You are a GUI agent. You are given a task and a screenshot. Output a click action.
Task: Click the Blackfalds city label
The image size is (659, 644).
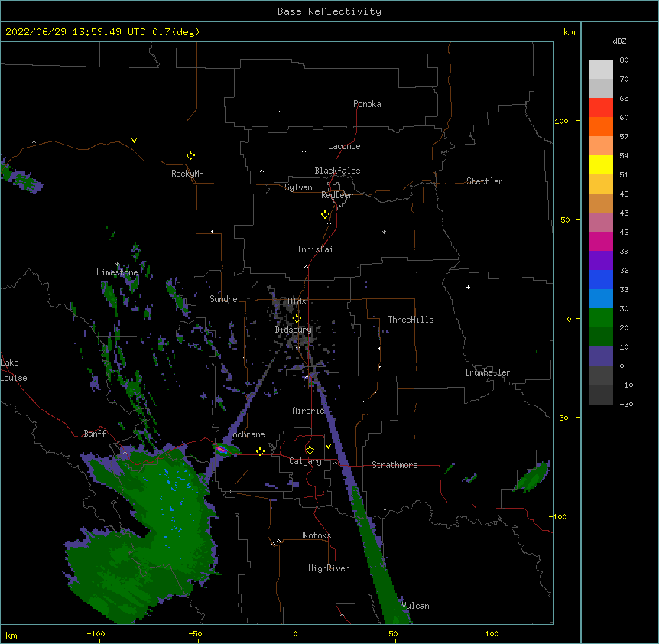[337, 171]
